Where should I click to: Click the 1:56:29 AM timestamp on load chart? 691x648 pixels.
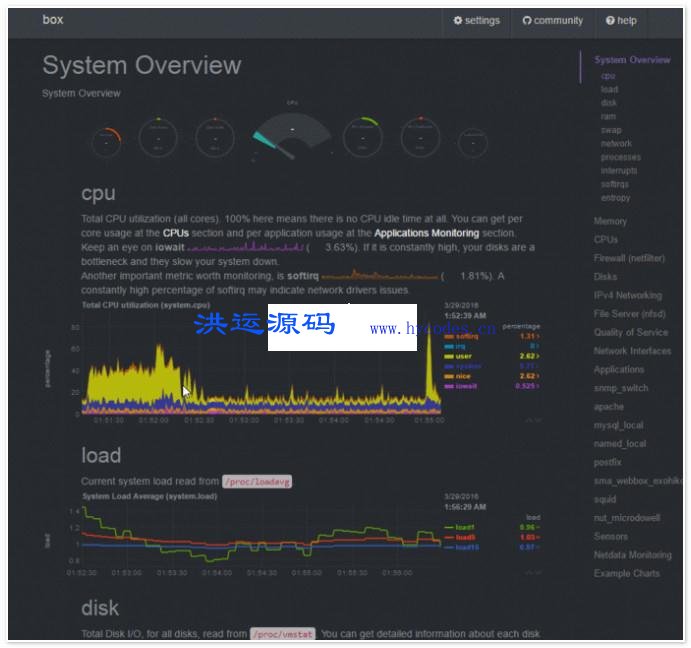[x=465, y=507]
